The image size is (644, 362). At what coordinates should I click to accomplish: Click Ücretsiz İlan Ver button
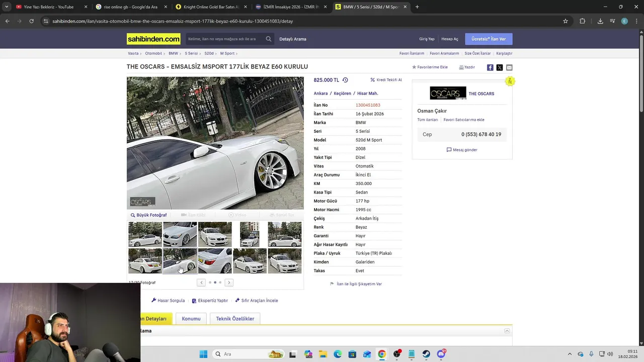coord(489,39)
